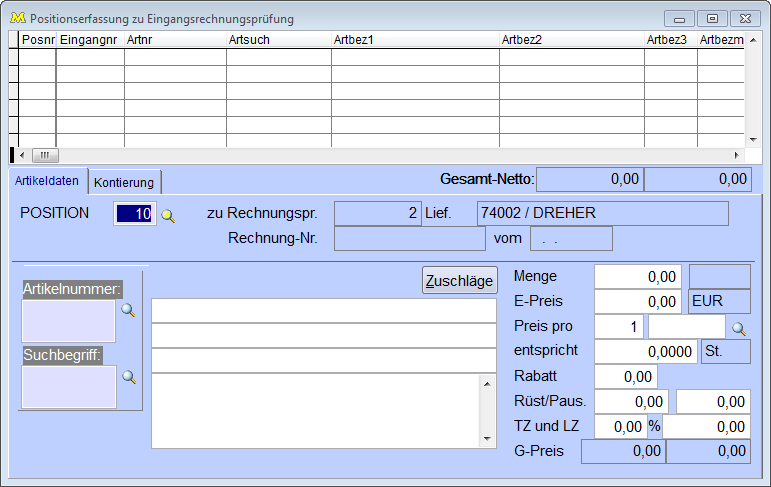Focus the E-Preis input field
The height and width of the screenshot is (487, 771).
[x=638, y=302]
